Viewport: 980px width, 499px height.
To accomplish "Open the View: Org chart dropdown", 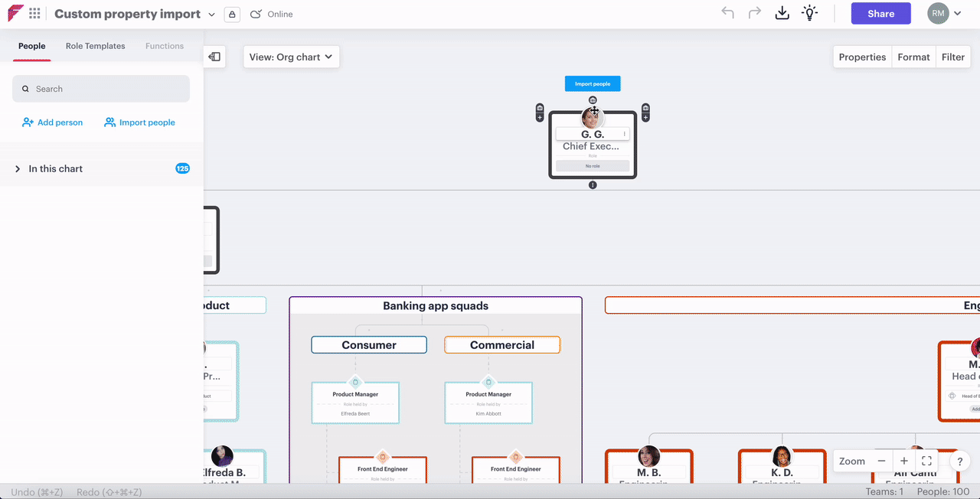I will coord(291,57).
